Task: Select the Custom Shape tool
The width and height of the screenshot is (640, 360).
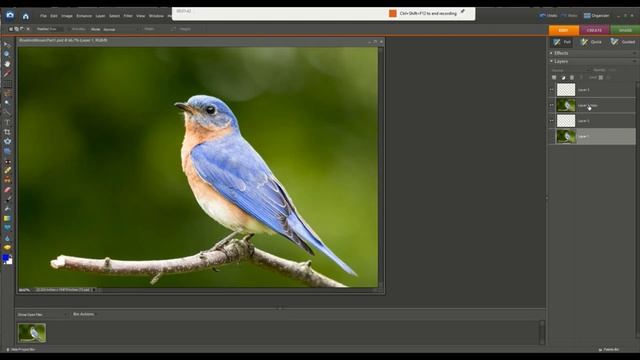Action: (7, 228)
